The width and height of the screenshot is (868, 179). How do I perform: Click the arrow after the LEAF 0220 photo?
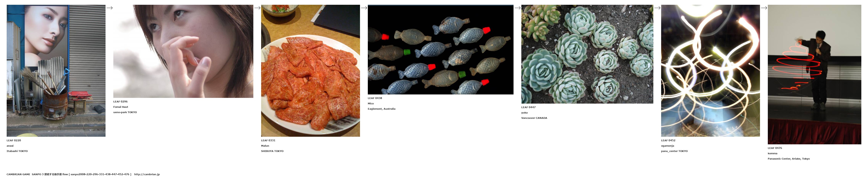(110, 8)
